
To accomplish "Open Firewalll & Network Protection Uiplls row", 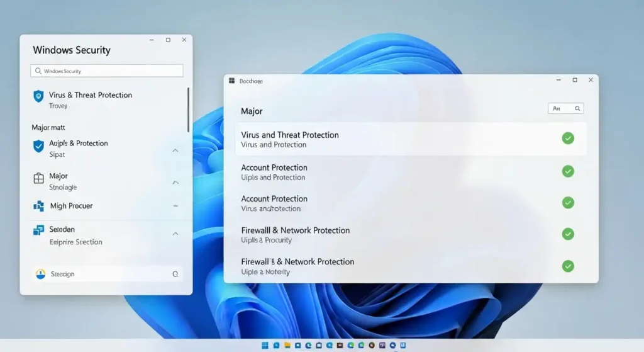I will tap(411, 234).
